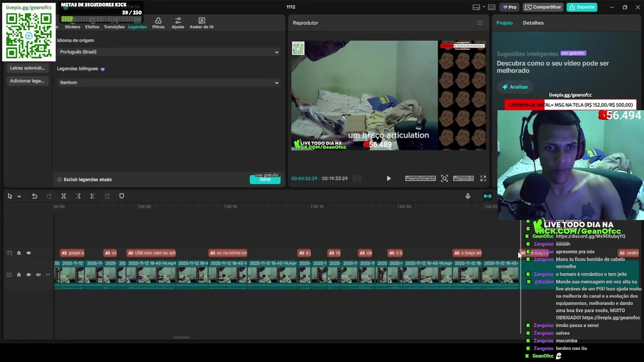Open the player panel hamburger menu
The height and width of the screenshot is (362, 644).
(480, 23)
